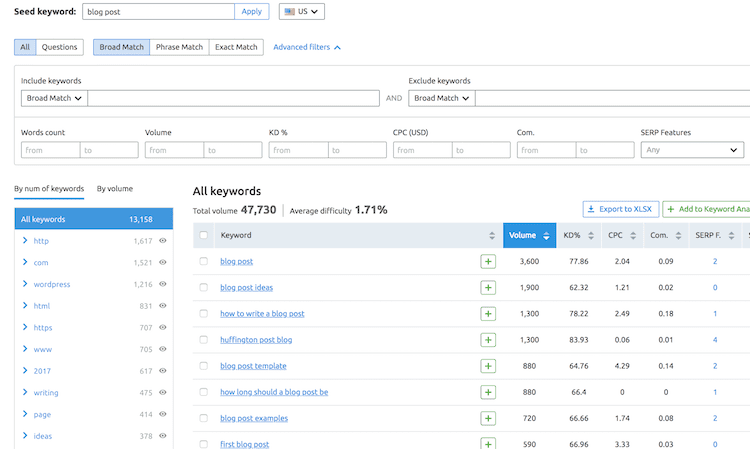Add 'blog post ideas' with plus icon
Screen dimensions: 750x449
[x=488, y=287]
